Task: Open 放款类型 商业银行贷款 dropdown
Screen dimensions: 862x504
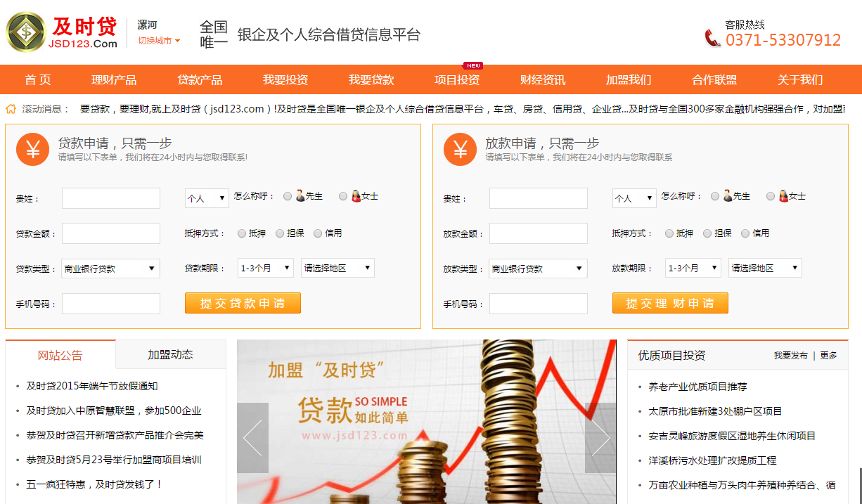Action: pos(538,269)
